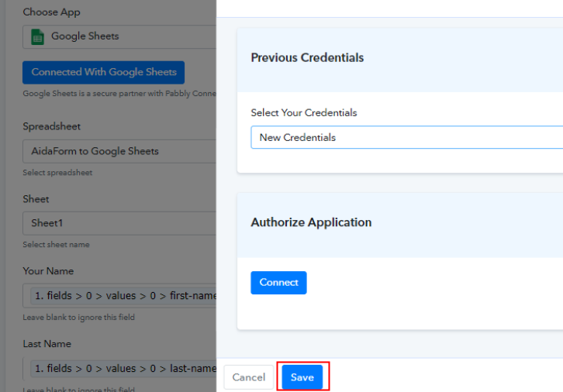
Task: Click the Cancel button
Action: tap(248, 377)
